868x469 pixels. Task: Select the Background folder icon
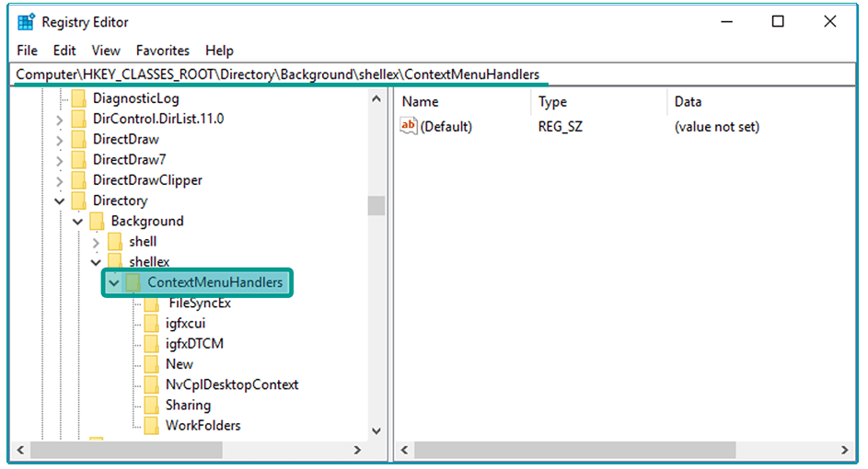coord(97,222)
